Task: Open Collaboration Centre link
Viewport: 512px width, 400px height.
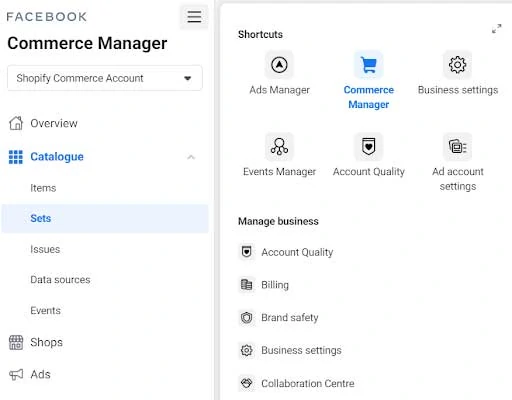Action: tap(308, 383)
